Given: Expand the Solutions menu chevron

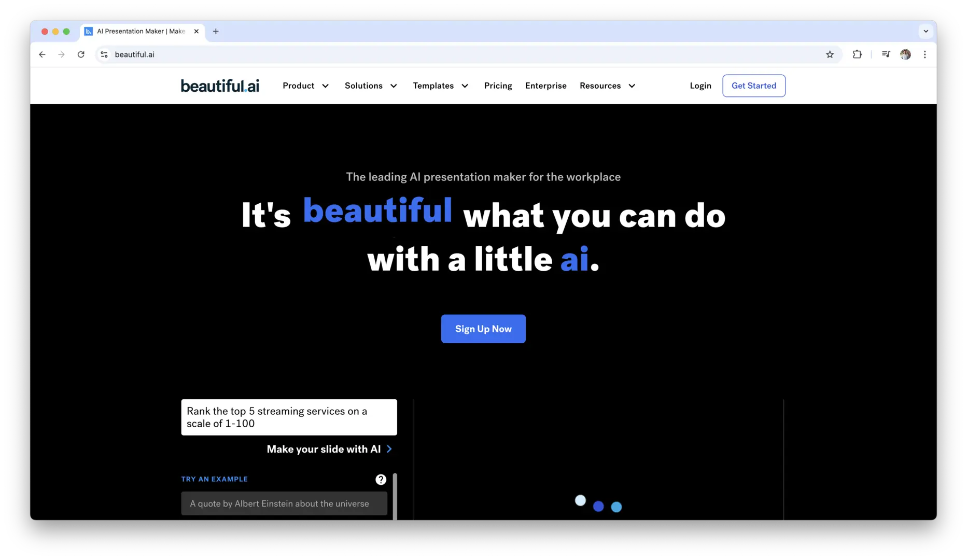Looking at the screenshot, I should (394, 86).
